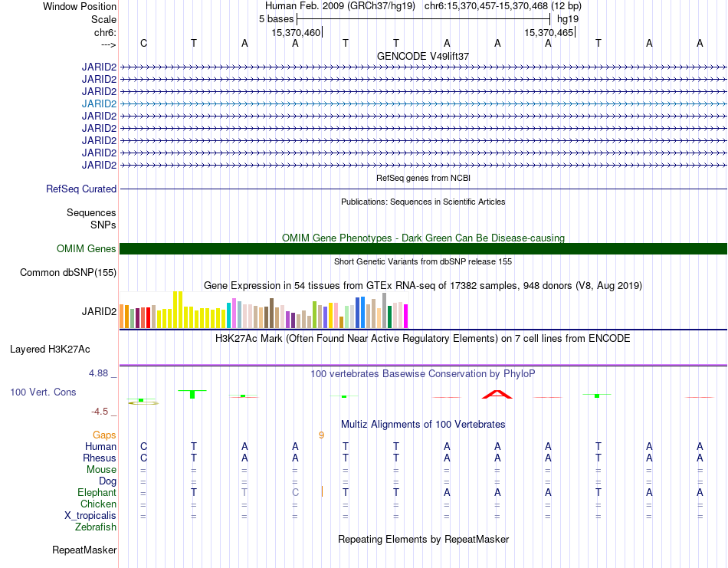
Task: Click the GENCODE V49lift37 track title
Action: click(x=423, y=56)
